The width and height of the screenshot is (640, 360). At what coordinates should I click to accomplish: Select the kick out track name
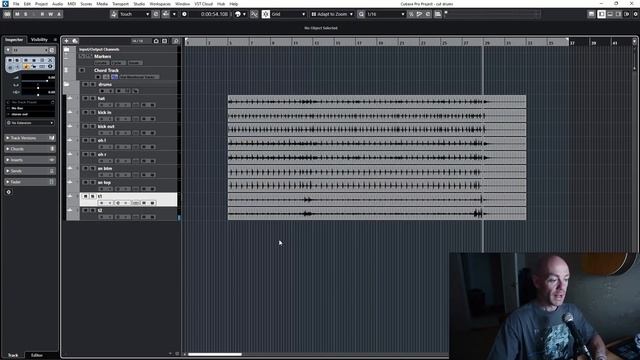tap(106, 126)
